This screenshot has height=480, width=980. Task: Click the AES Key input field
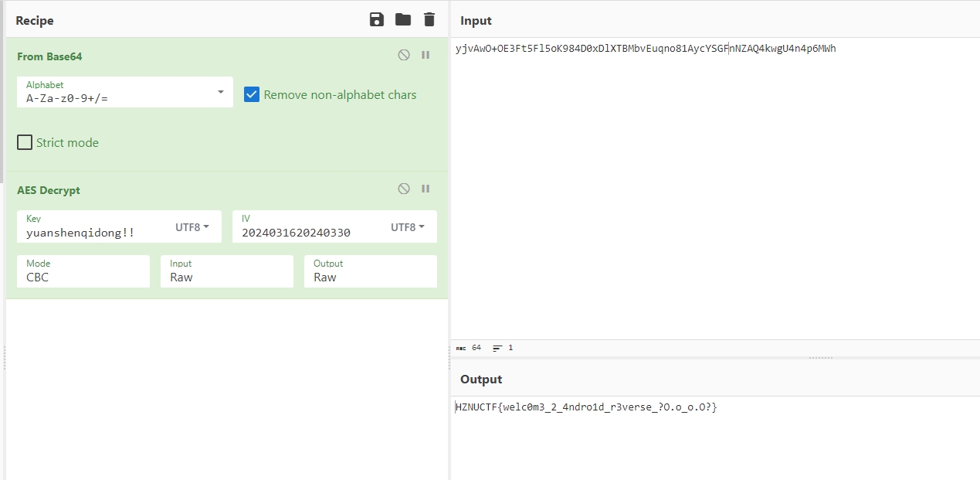point(93,232)
